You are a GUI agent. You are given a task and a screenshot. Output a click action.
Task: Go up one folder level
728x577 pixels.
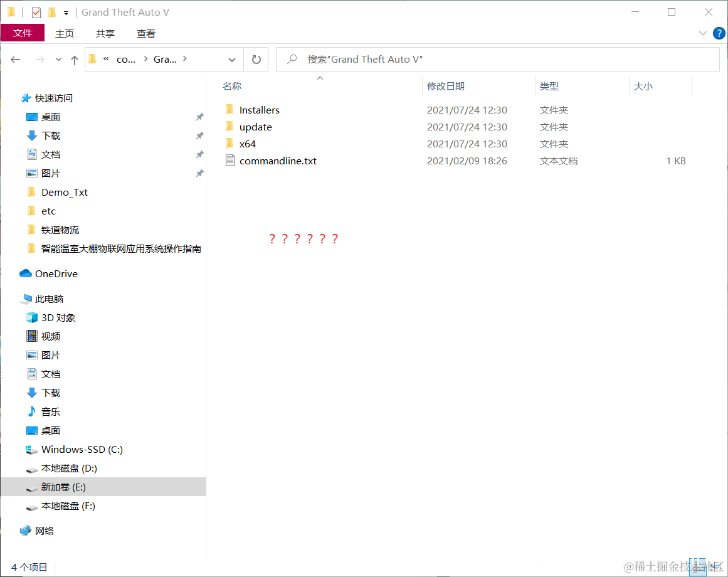pyautogui.click(x=74, y=60)
